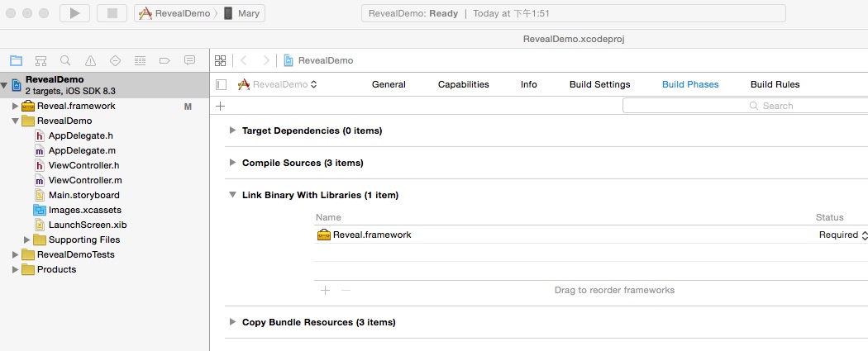Go back in editor history
Screen dimensions: 868x351
tap(244, 60)
